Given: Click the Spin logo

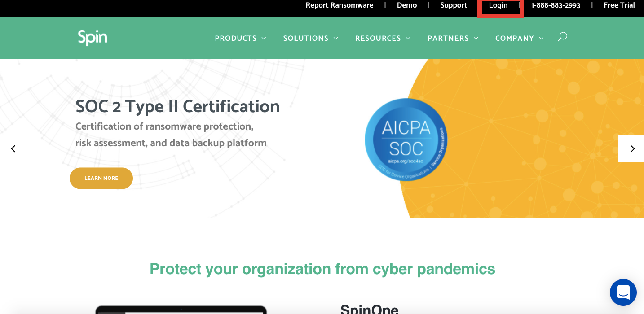Looking at the screenshot, I should point(93,38).
